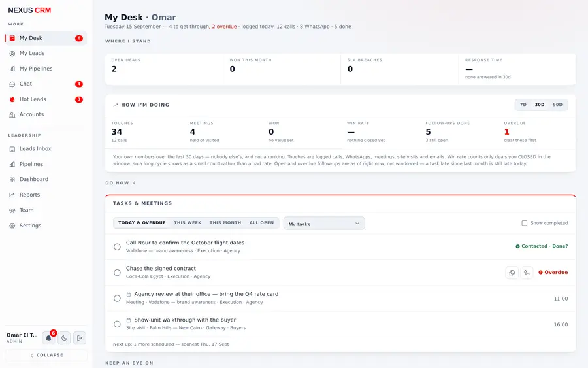This screenshot has height=368, width=588.
Task: Open Hot Leads section
Action: [46, 99]
